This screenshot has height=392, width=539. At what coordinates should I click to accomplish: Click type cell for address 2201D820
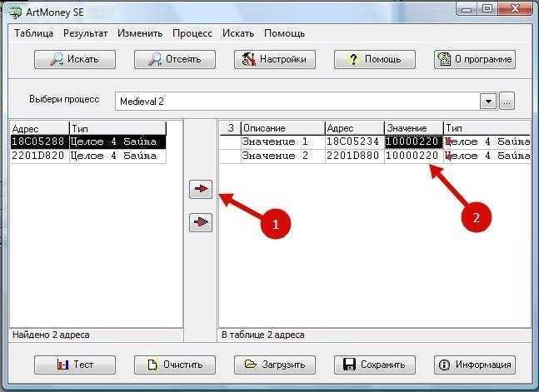point(118,156)
